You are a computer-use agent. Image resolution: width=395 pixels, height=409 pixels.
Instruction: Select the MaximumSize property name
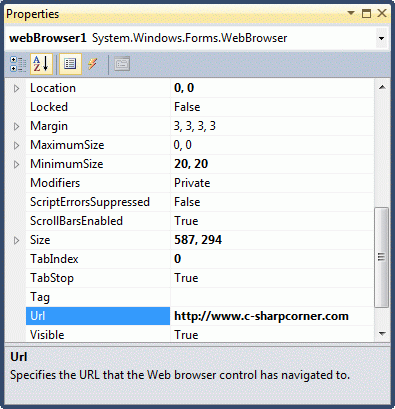67,145
